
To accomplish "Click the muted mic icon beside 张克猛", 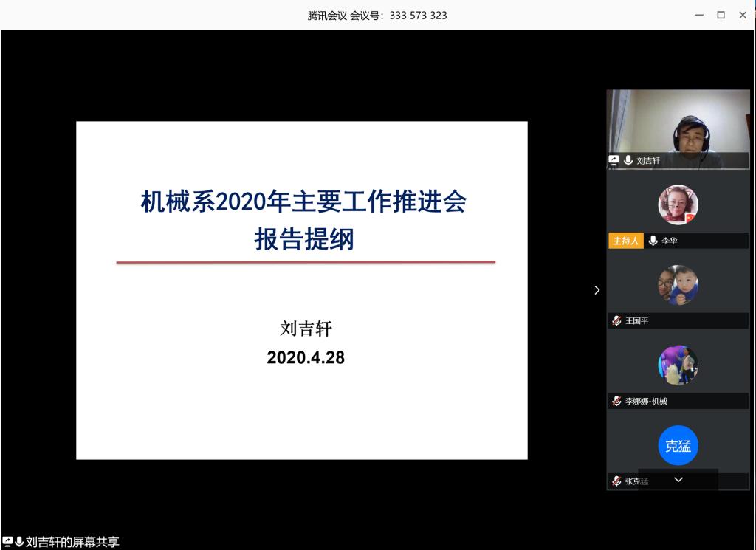I will 616,481.
